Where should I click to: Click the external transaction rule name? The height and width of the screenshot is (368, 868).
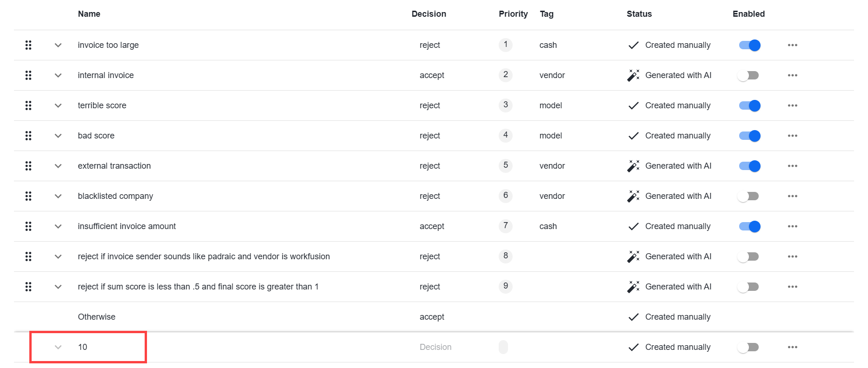[114, 166]
